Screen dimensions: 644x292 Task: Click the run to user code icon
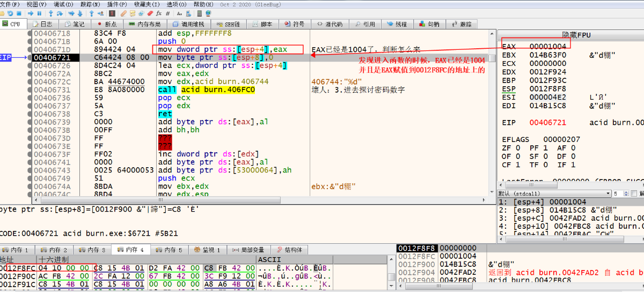point(101,13)
